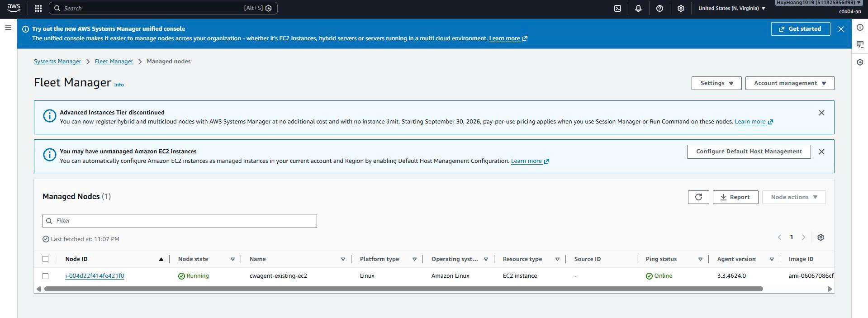This screenshot has height=318, width=868.
Task: Focus the AWS top Search box
Action: [x=163, y=8]
